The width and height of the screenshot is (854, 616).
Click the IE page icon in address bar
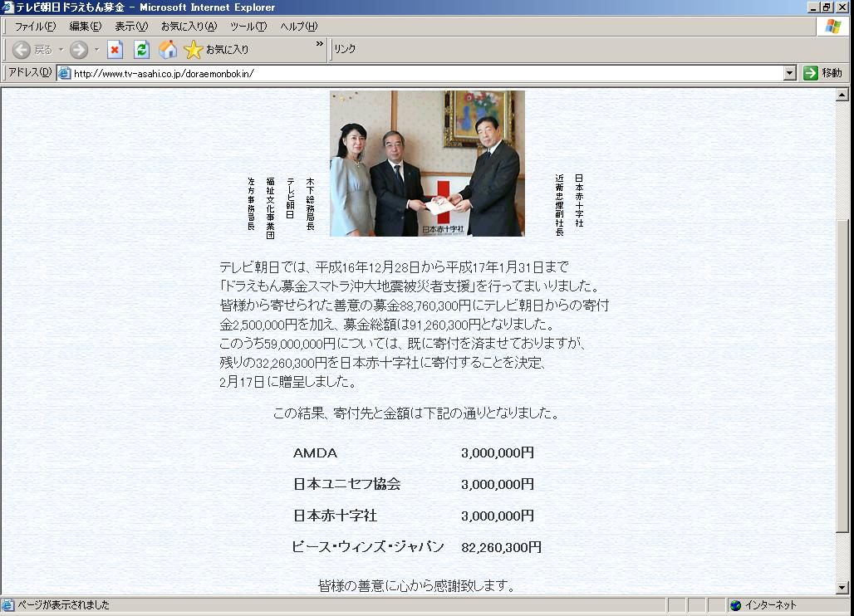[x=64, y=73]
